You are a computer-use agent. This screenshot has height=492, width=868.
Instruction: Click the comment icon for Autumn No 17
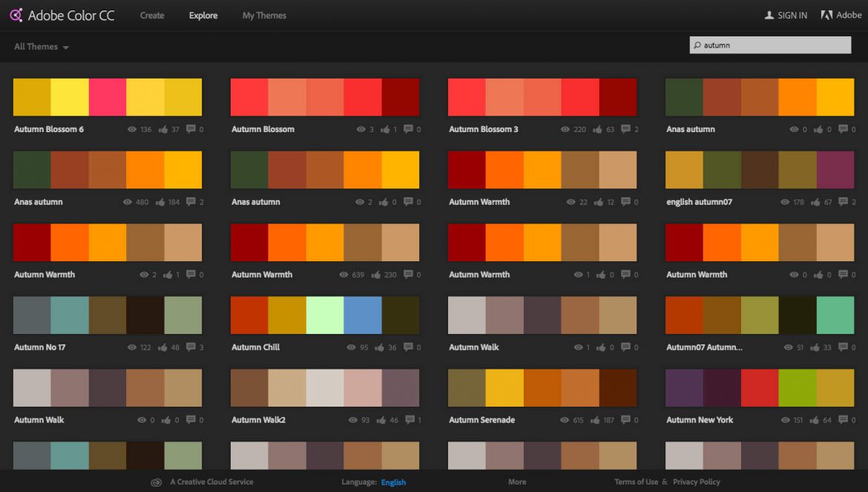click(x=191, y=347)
